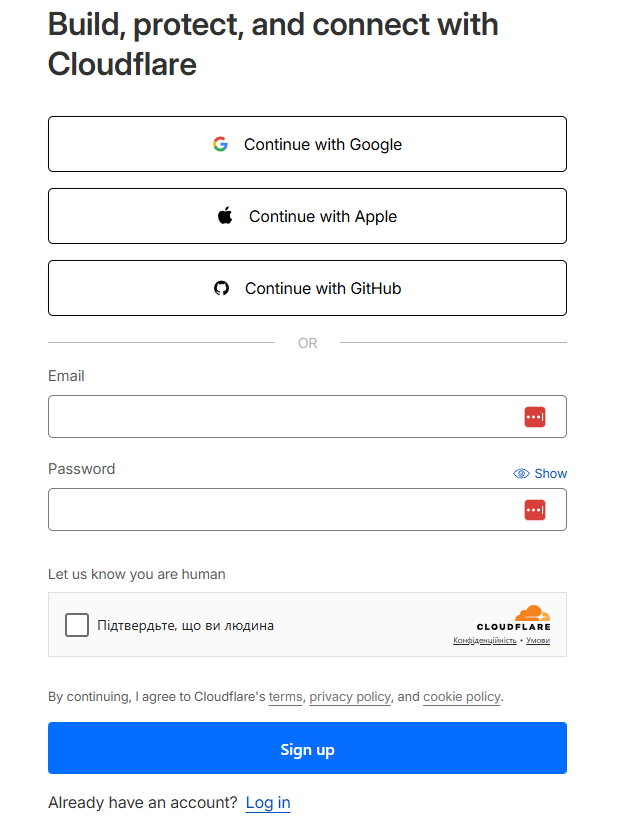617x823 pixels.
Task: Click the Cloudflare logo in captcha widget
Action: click(x=513, y=618)
